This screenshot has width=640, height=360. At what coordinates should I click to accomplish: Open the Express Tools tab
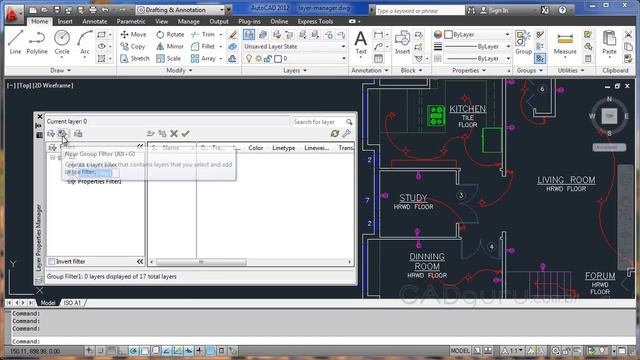pyautogui.click(x=315, y=21)
